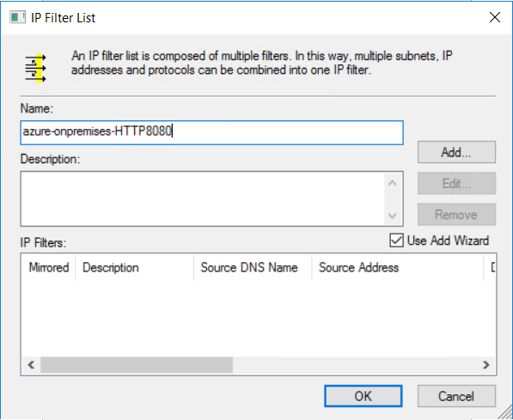Close the IP Filter List dialog
The height and width of the screenshot is (420, 513).
pos(495,17)
